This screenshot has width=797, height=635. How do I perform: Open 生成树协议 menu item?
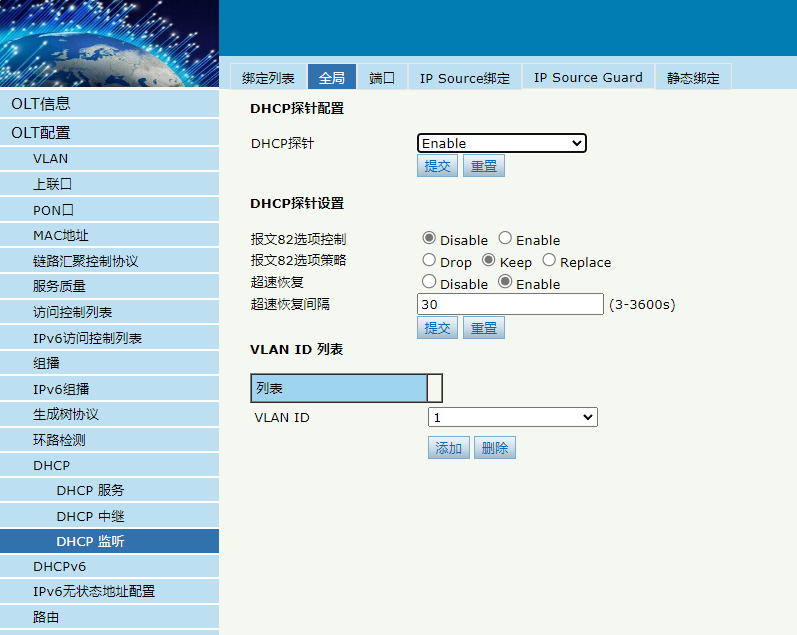point(109,414)
